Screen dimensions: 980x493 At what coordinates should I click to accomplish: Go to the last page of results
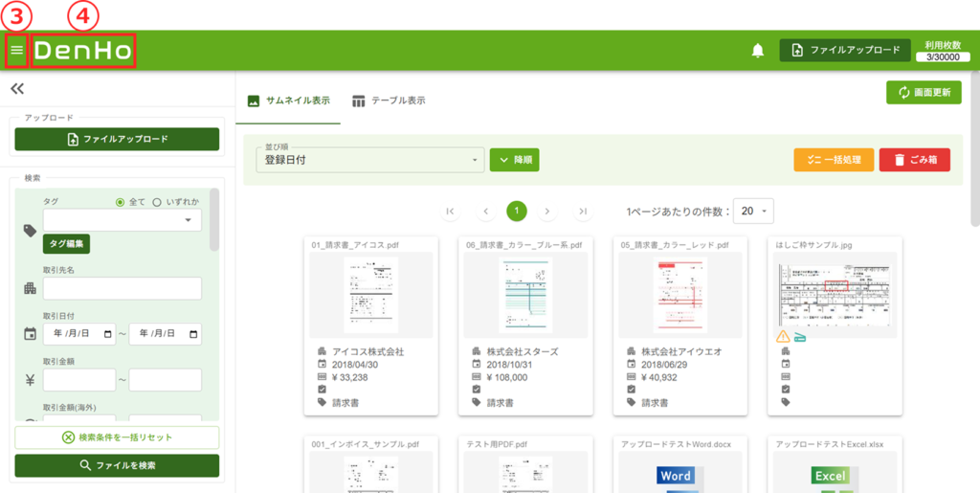coord(583,211)
